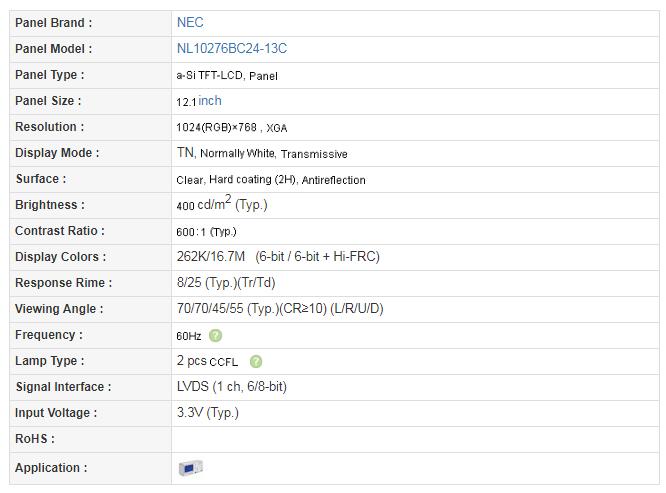
Task: Click the Hard coating (2H) surface text
Action: click(252, 180)
